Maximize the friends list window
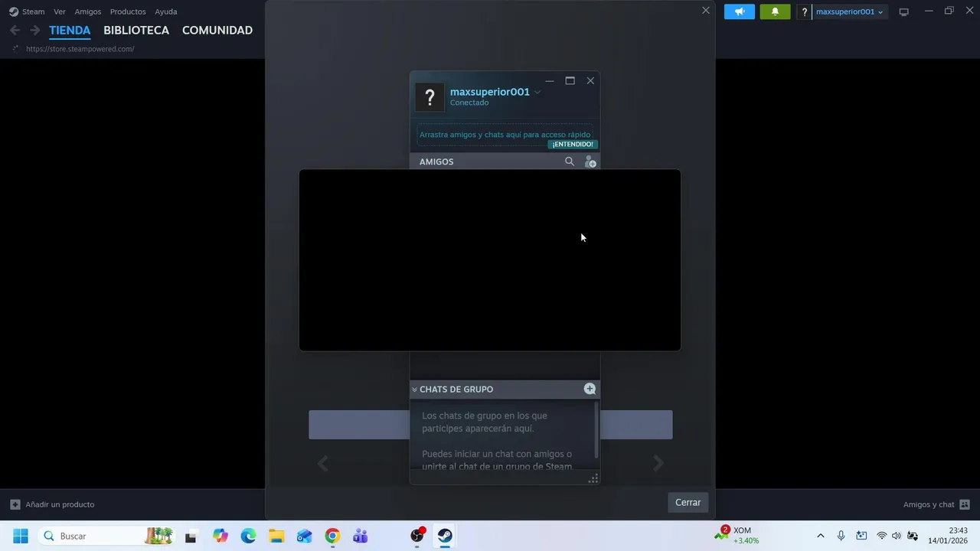The width and height of the screenshot is (980, 551). 570,80
